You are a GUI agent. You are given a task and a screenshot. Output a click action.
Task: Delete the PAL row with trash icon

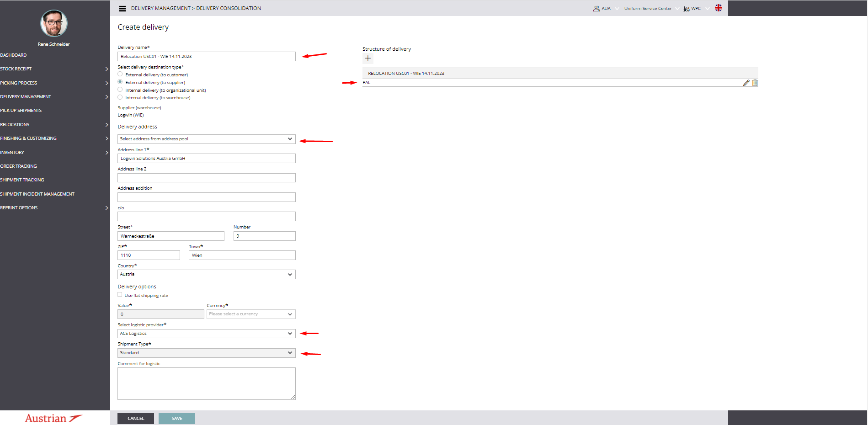point(755,83)
